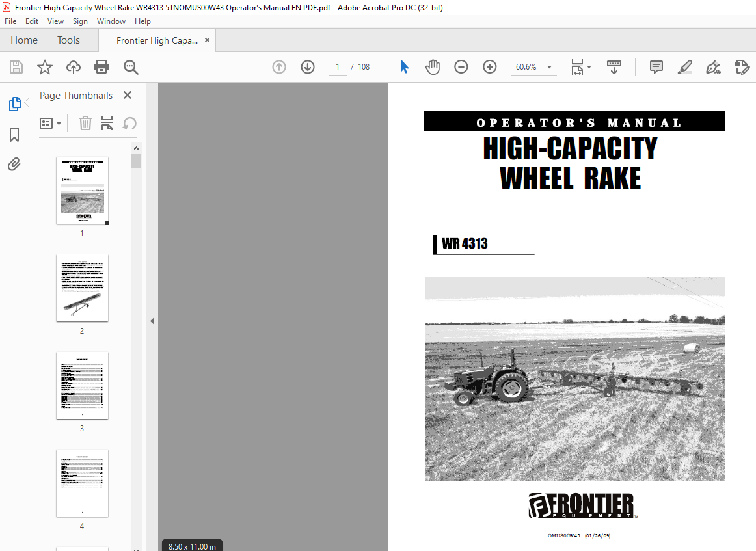This screenshot has height=551, width=756.
Task: Open the Sign menu
Action: (x=80, y=21)
